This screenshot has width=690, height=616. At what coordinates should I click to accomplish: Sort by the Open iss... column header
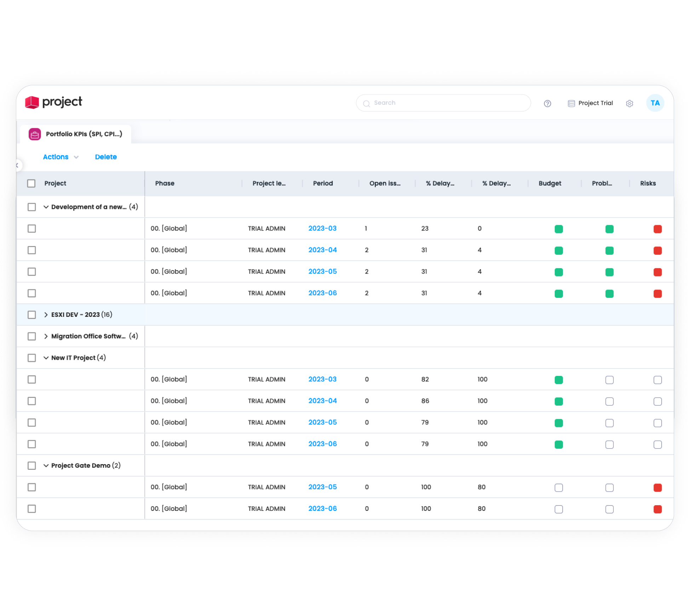tap(385, 183)
